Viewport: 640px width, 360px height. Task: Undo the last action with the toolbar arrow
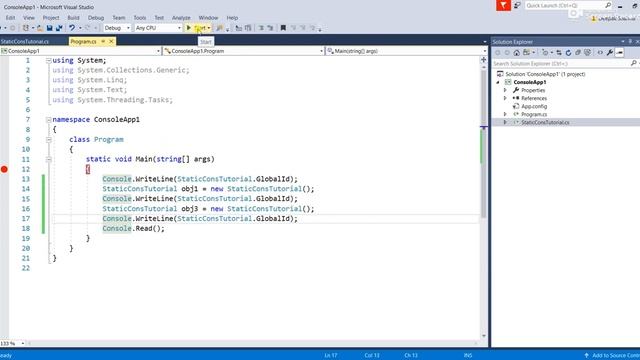pyautogui.click(x=72, y=28)
